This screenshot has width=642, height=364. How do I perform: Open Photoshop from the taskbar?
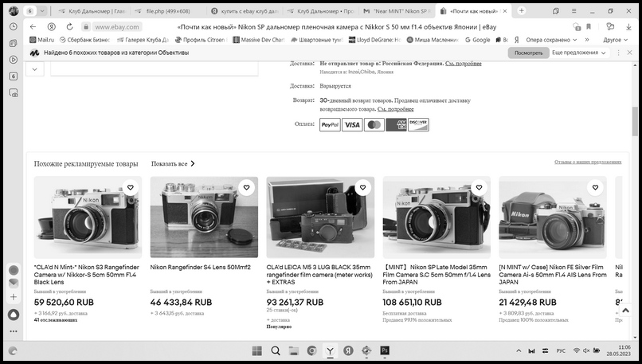tap(384, 350)
